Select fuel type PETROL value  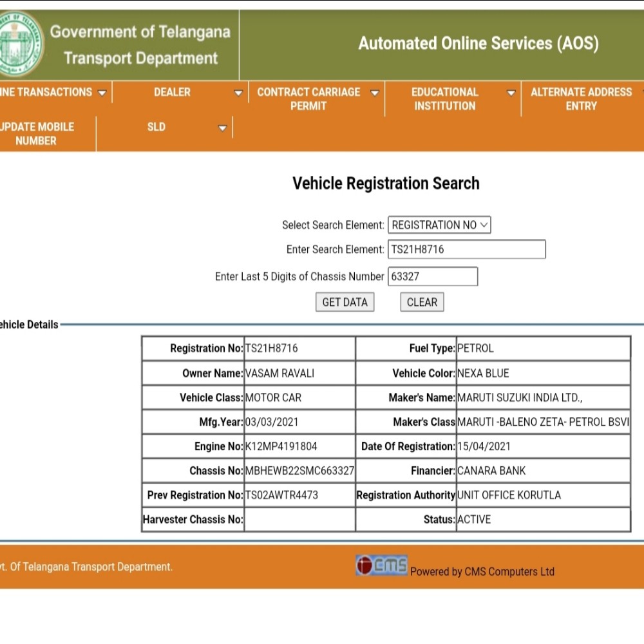(x=475, y=348)
